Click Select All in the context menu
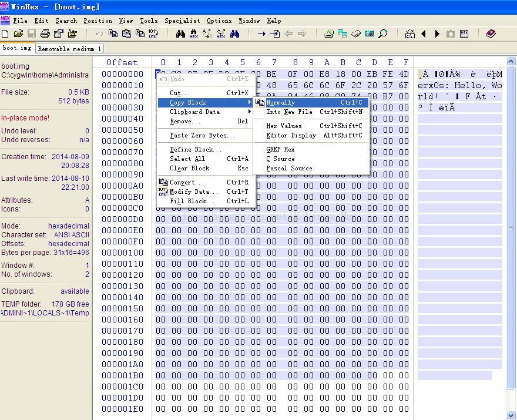 [x=206, y=159]
